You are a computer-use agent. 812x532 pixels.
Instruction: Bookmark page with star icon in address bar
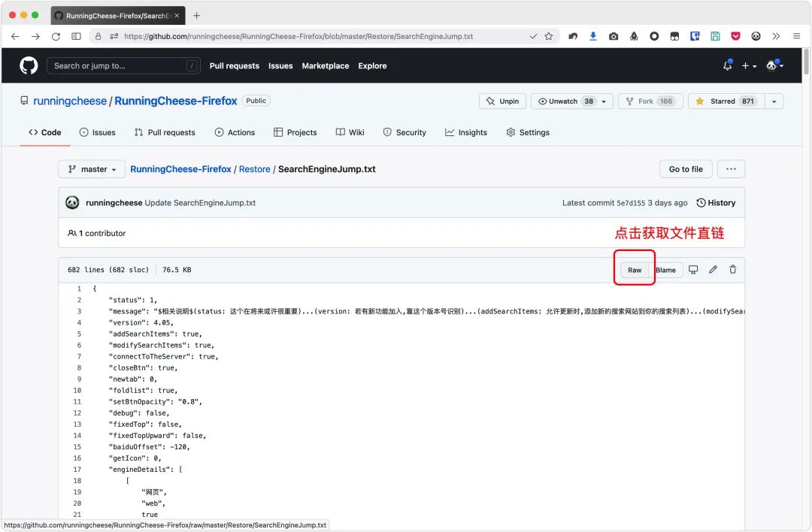548,36
